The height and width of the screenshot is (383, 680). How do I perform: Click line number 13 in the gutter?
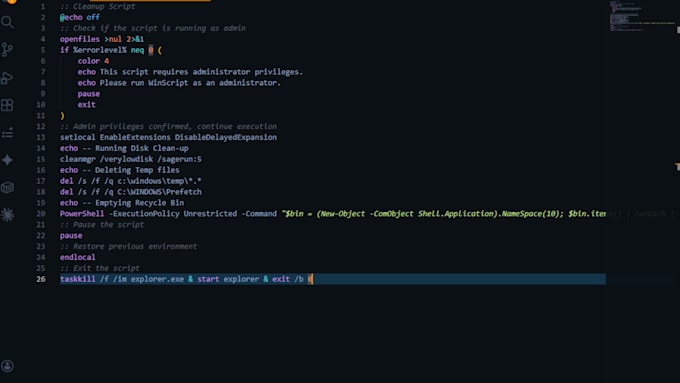tap(41, 137)
